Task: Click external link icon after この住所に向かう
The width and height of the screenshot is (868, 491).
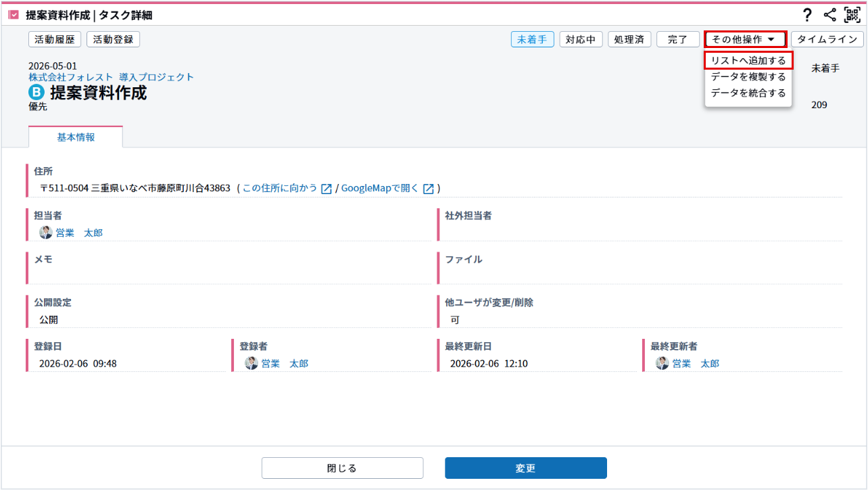Action: pos(326,189)
